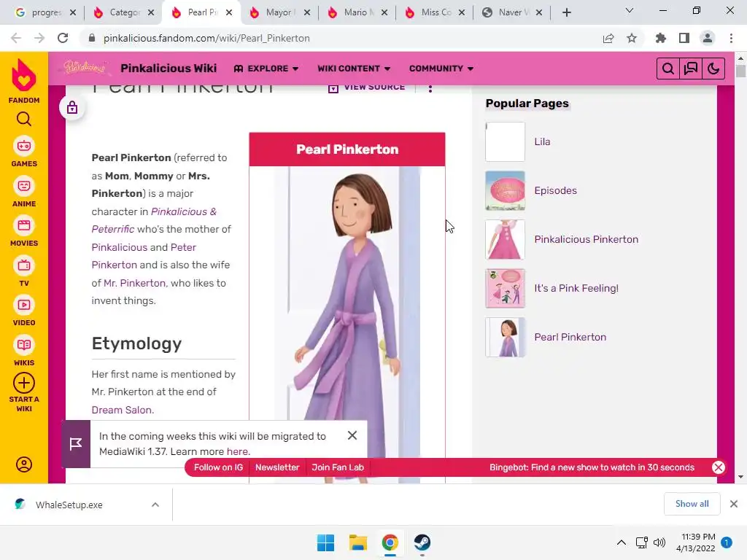
Task: Click the page lock icon button
Action: tap(72, 108)
